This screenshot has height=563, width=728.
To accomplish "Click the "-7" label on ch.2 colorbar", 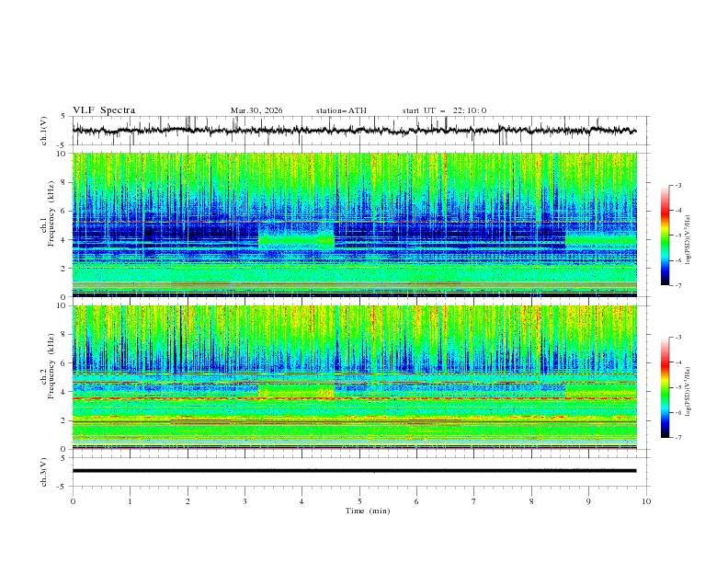I will pos(677,438).
